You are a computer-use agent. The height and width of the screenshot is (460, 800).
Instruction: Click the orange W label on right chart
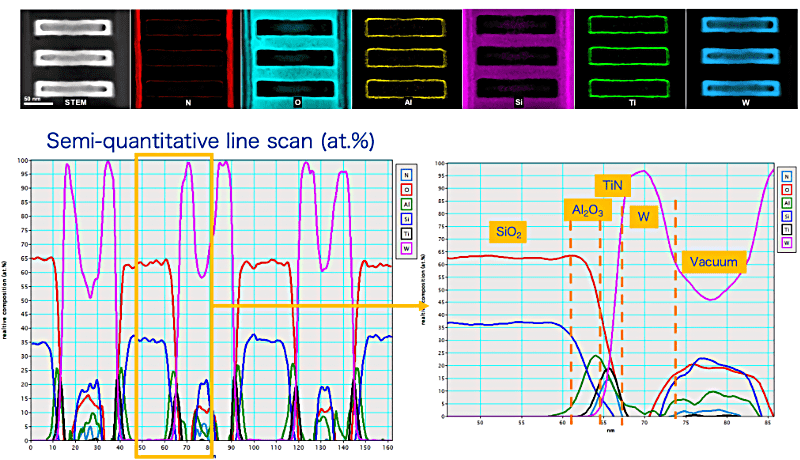pos(645,215)
